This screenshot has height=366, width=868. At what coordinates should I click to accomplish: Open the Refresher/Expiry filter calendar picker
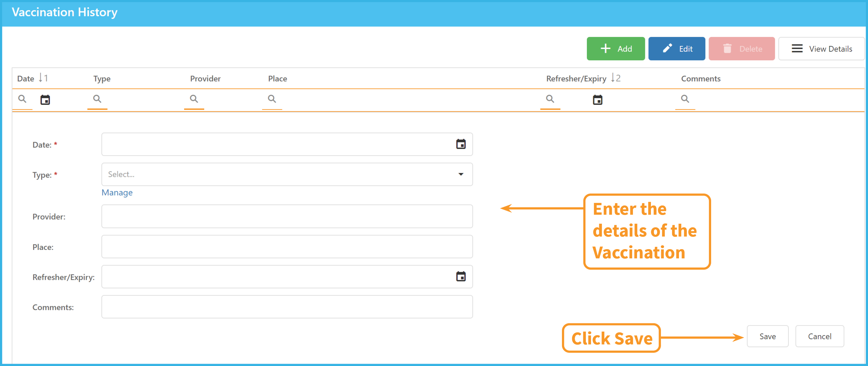[x=597, y=100]
